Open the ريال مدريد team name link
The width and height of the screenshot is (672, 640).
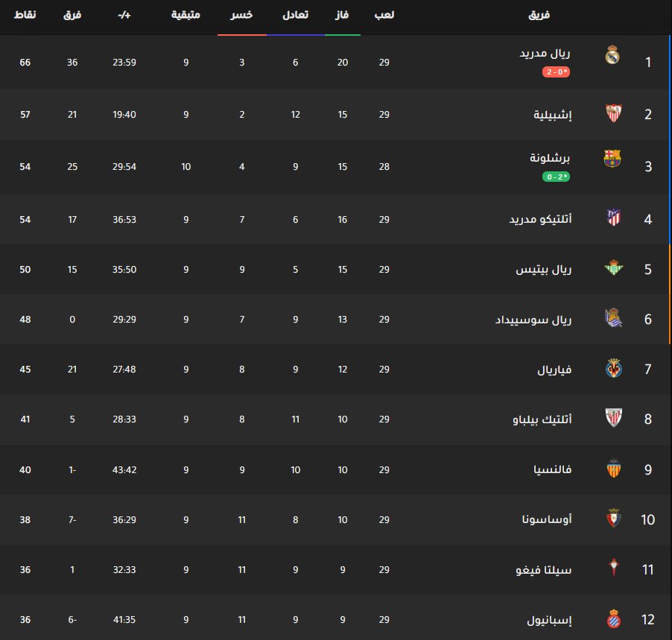pyautogui.click(x=545, y=54)
